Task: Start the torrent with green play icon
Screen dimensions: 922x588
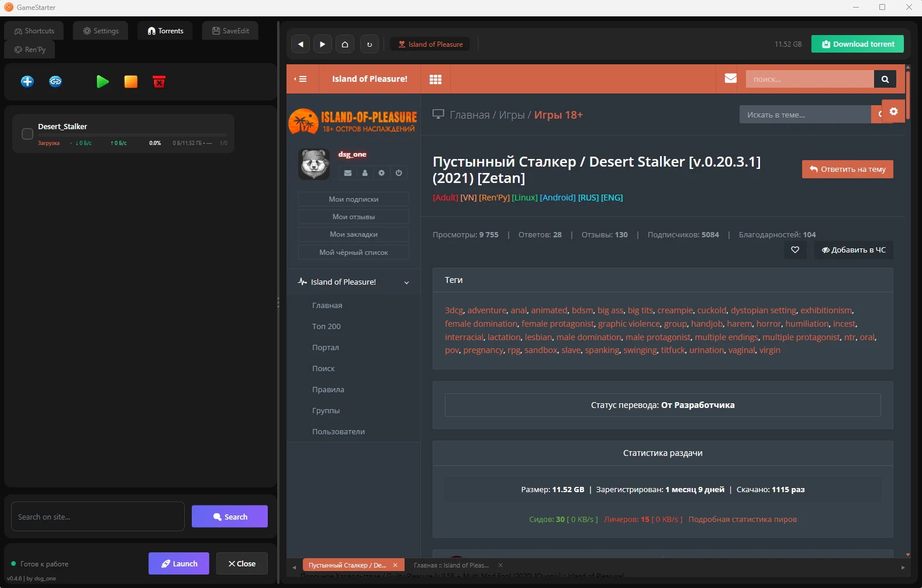Action: coord(102,82)
